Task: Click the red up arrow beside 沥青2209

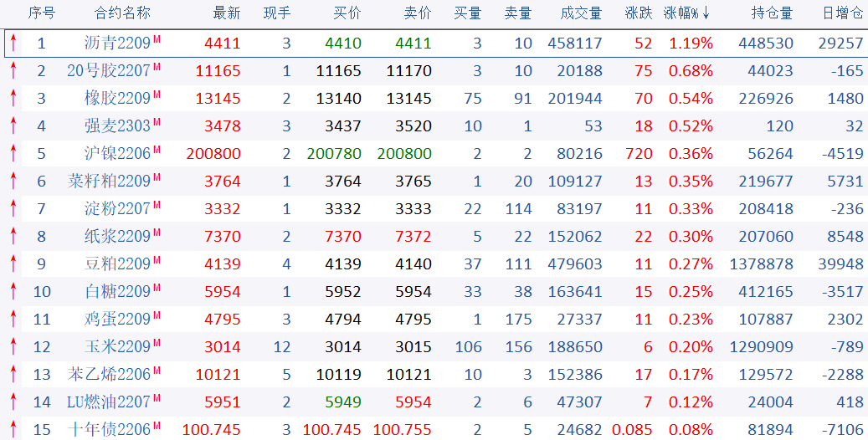Action: [x=13, y=43]
